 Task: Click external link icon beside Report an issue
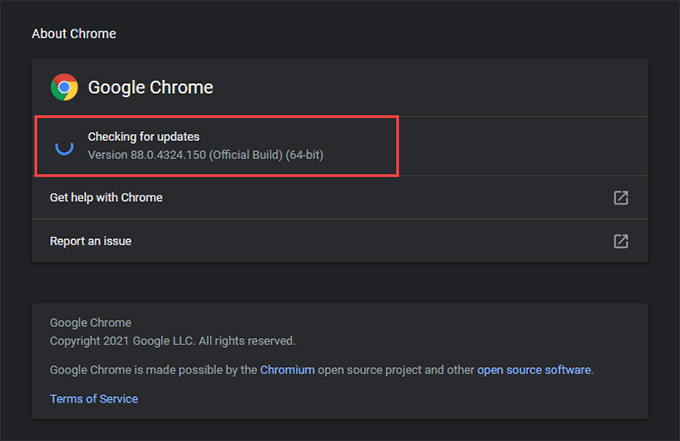click(621, 241)
